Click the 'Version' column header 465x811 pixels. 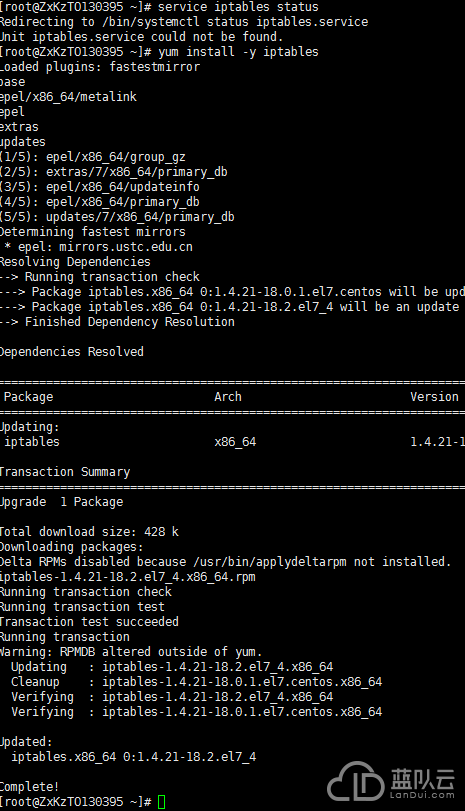(x=434, y=397)
